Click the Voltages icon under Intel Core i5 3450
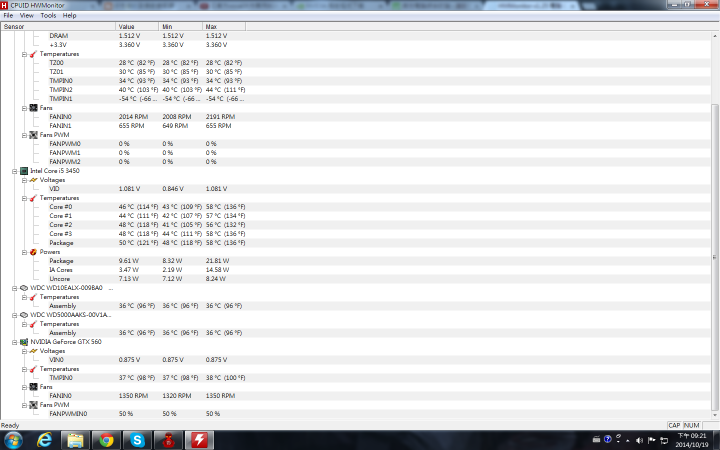The image size is (720, 450). click(x=33, y=180)
